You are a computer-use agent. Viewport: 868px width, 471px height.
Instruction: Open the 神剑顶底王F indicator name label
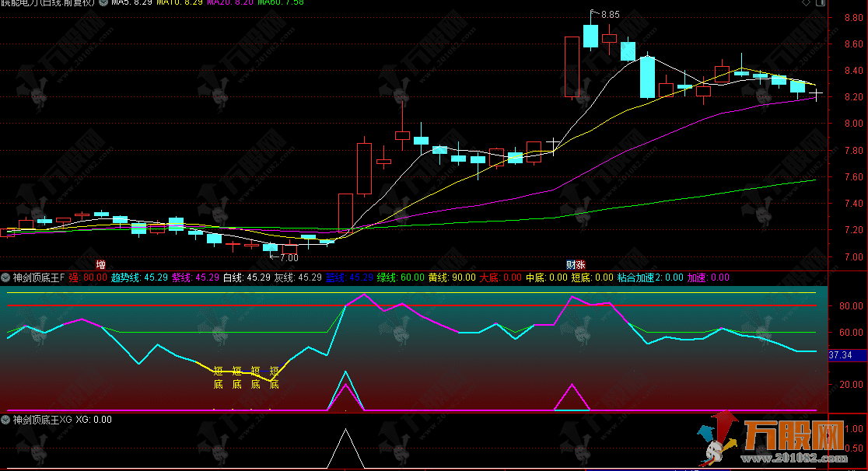point(40,277)
